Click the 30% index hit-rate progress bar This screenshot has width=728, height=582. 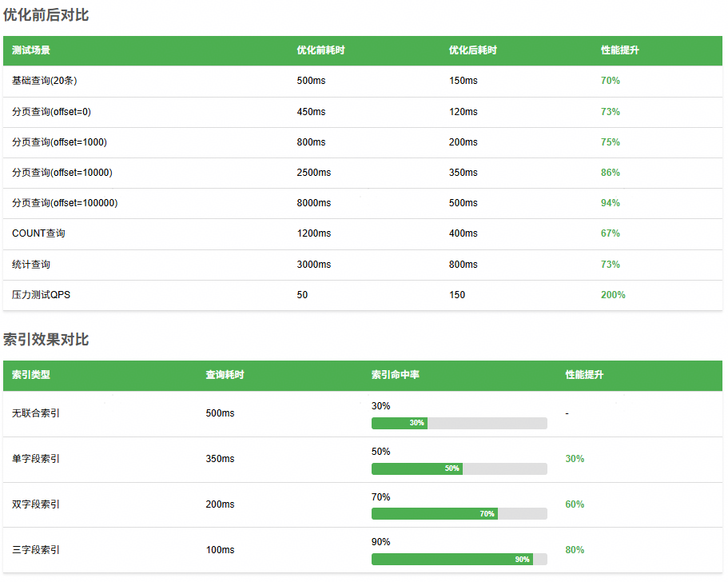tap(459, 423)
